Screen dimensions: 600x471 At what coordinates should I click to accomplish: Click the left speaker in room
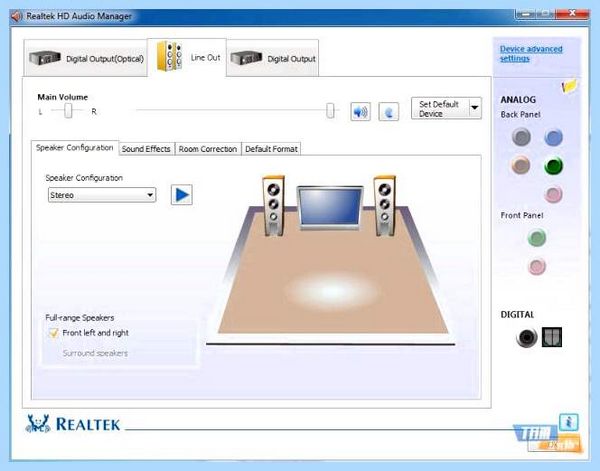coord(273,205)
